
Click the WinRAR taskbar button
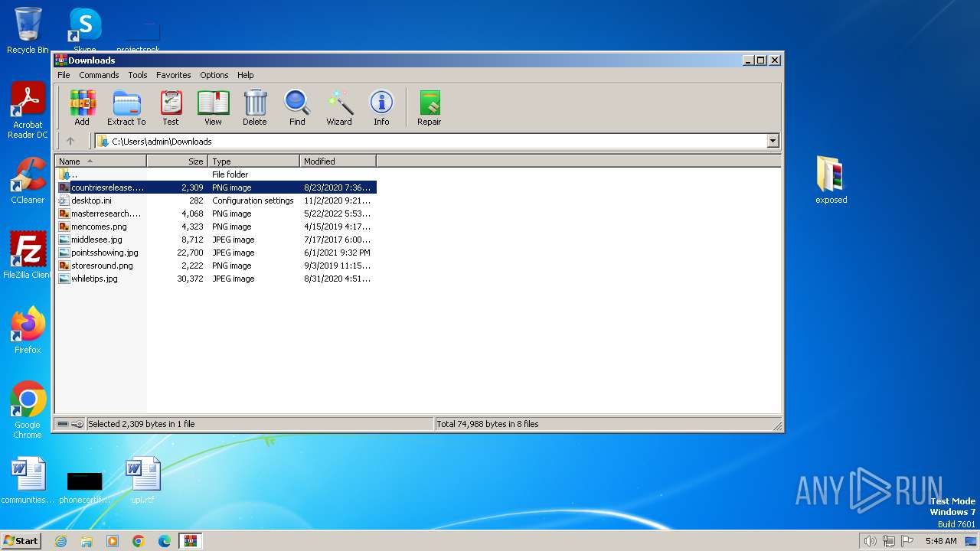[191, 541]
